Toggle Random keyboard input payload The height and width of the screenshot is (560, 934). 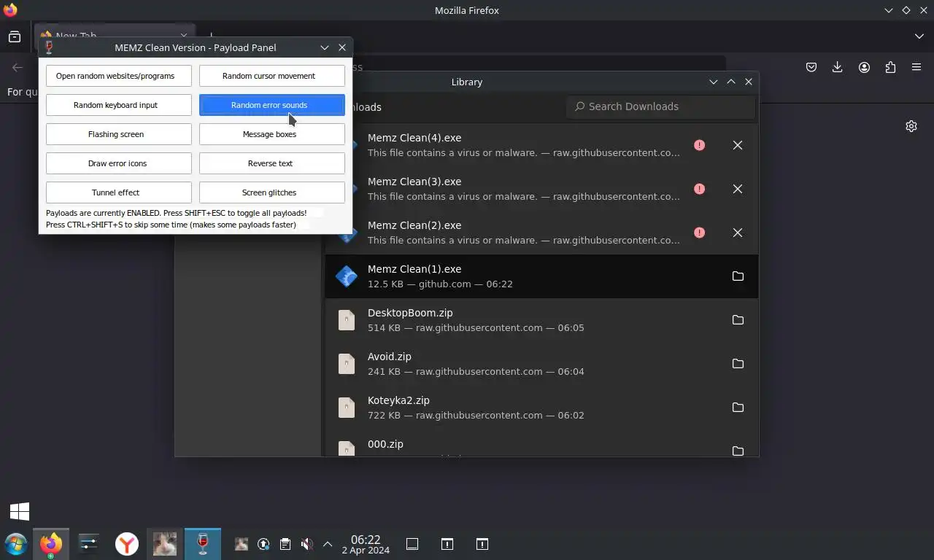(x=119, y=105)
